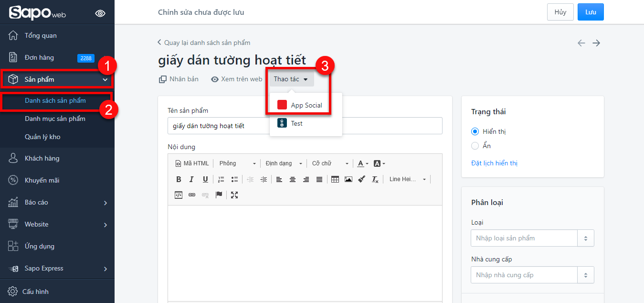Open Quản lý kho submenu item
Viewport: 644px width, 303px height.
[x=42, y=137]
